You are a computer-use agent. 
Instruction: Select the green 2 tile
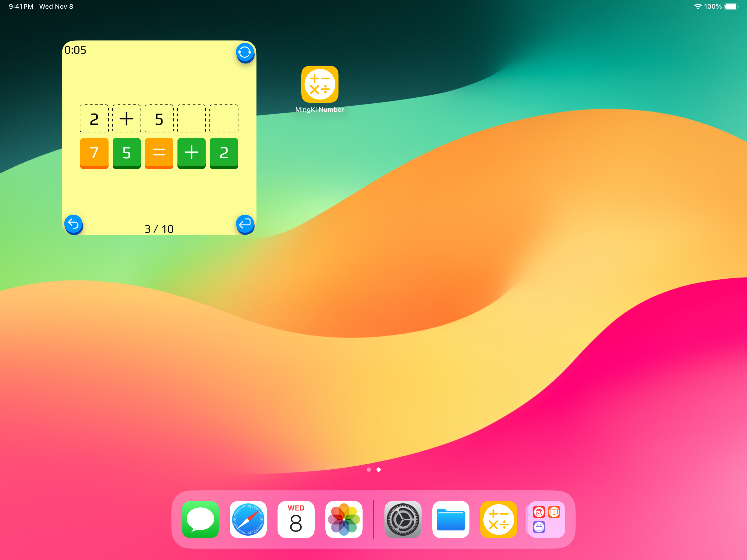coord(224,153)
